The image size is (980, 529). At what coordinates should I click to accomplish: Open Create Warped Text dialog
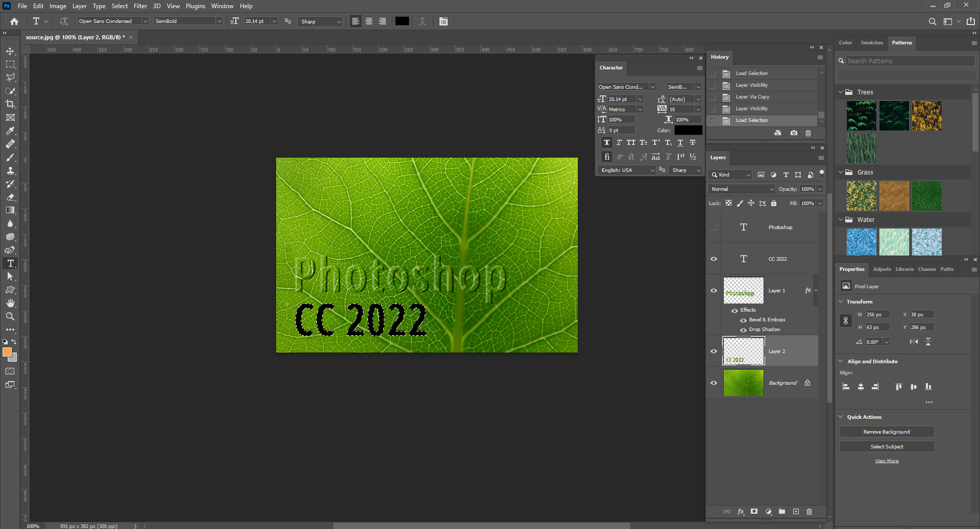pyautogui.click(x=423, y=21)
